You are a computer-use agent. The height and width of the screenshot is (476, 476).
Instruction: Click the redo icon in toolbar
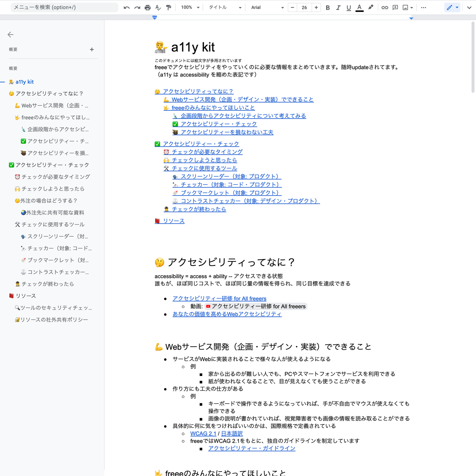(x=137, y=7)
